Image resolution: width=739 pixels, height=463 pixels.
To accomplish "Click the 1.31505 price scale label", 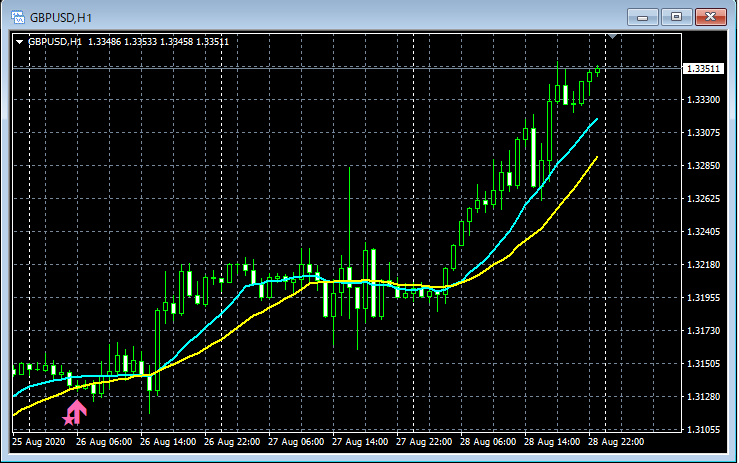I will point(704,364).
